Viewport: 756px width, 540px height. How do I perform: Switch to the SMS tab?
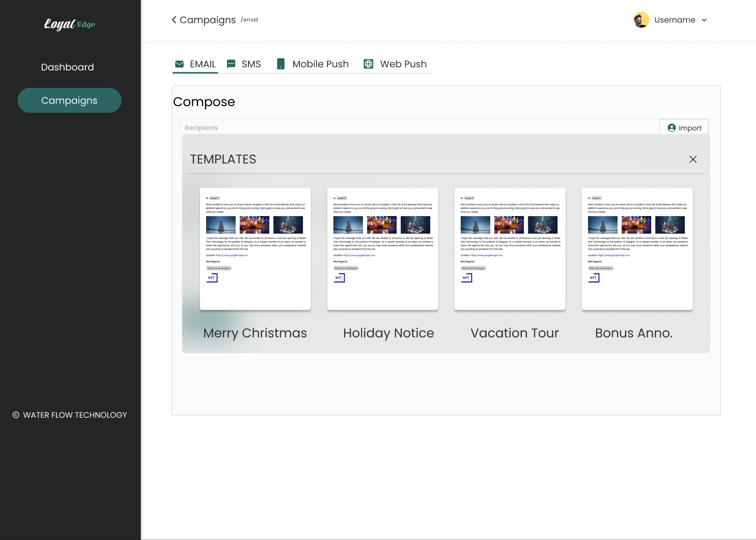tap(244, 64)
